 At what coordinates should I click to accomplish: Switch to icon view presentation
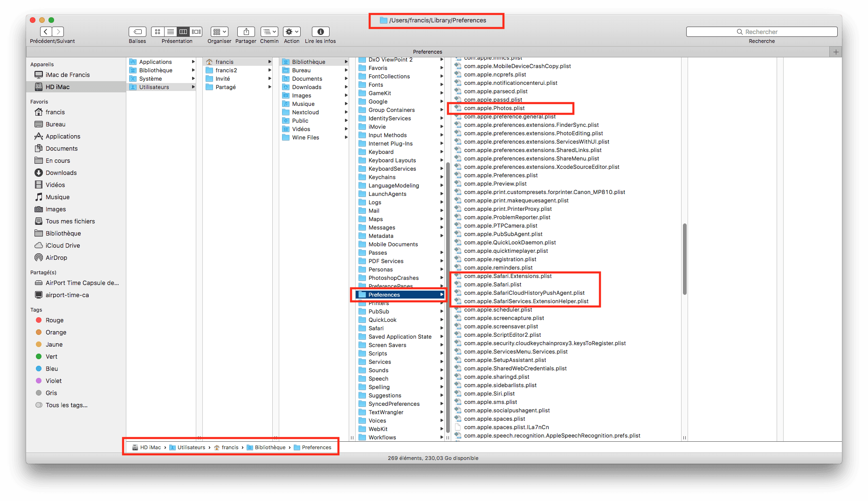coord(158,32)
